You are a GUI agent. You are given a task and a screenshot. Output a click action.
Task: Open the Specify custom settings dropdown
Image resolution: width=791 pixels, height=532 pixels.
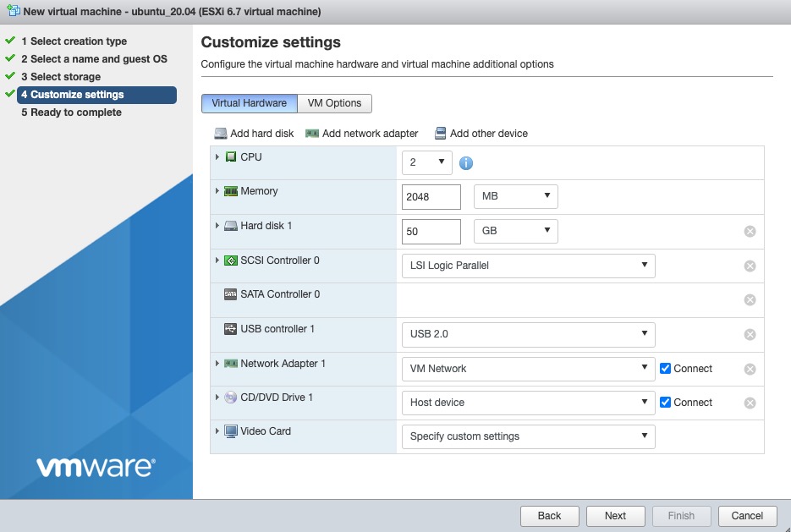click(528, 436)
